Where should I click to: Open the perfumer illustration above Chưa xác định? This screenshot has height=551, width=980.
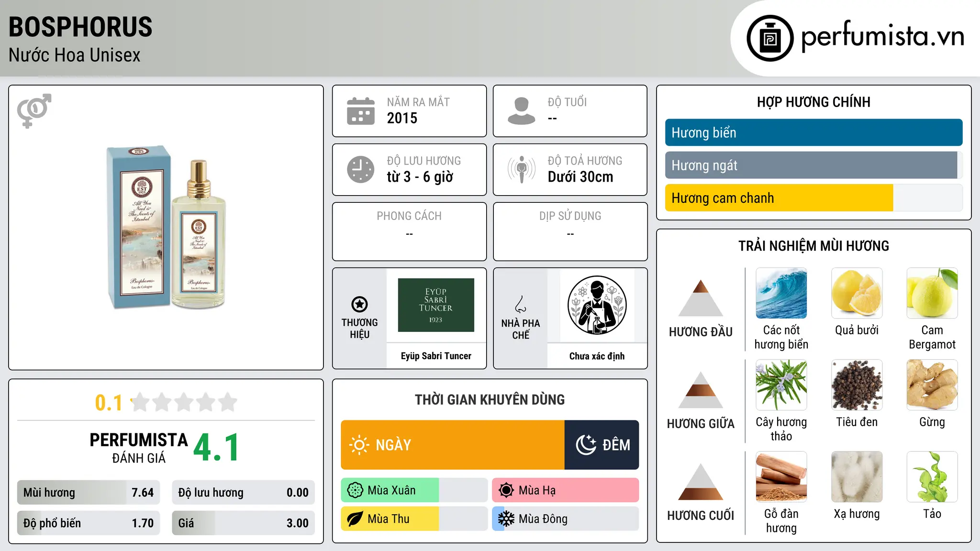(597, 305)
